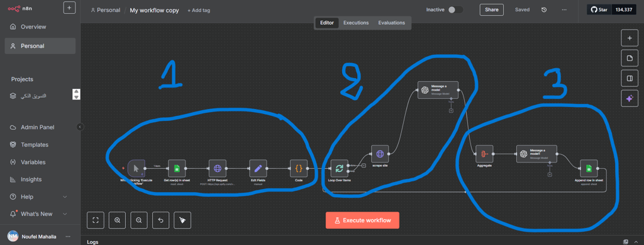The width and height of the screenshot is (644, 245).
Task: Select the Get row(s) in sheet node
Action: tap(177, 168)
